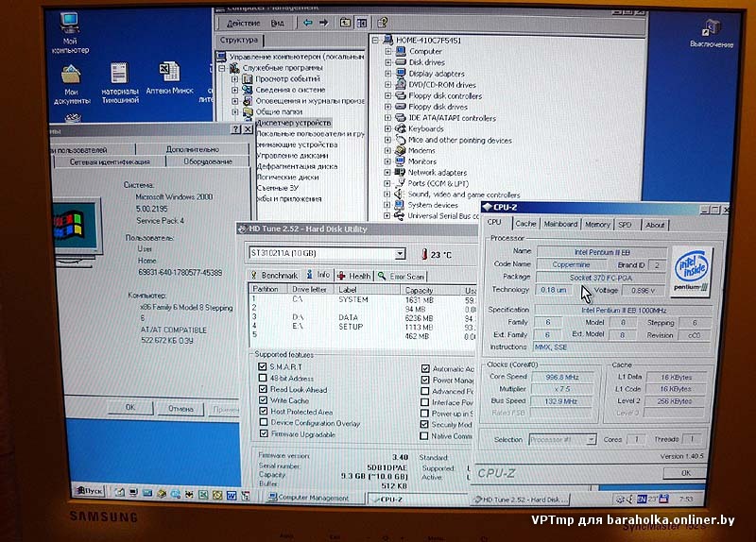The width and height of the screenshot is (756, 542).
Task: Open the Processor #1 selection dropdown
Action: [x=592, y=439]
